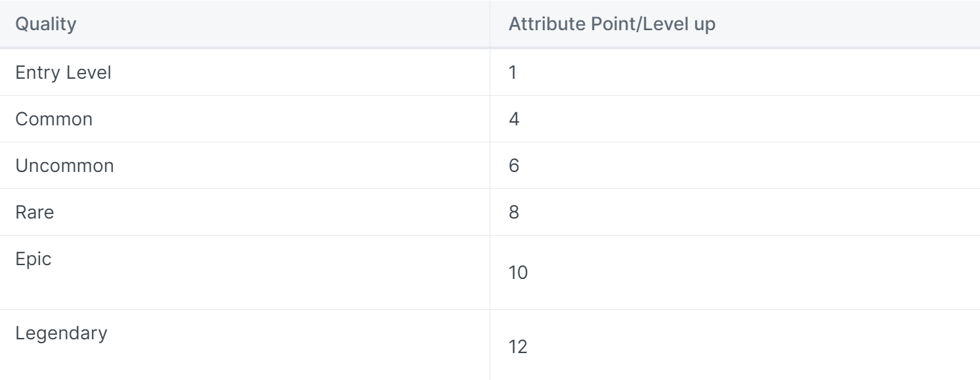
Task: Click the column divider in the Legendary row
Action: pos(490,345)
